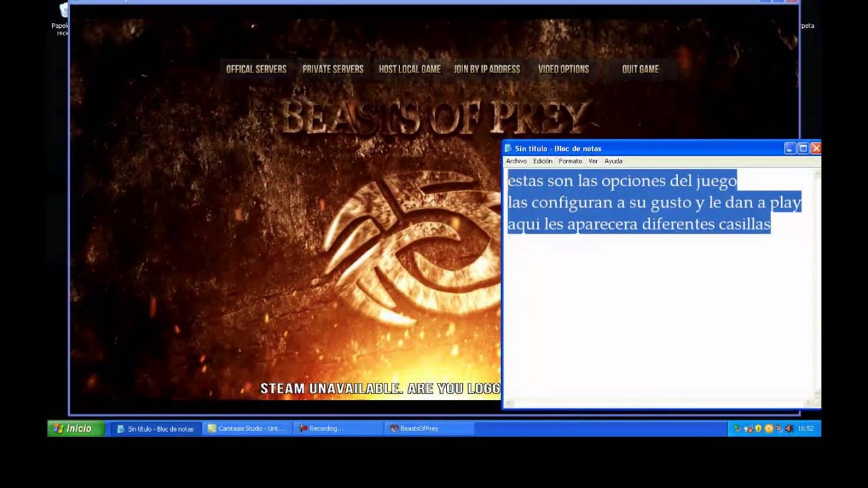The width and height of the screenshot is (868, 488).
Task: Click Notepad's vertical scrollbar
Action: (x=817, y=283)
